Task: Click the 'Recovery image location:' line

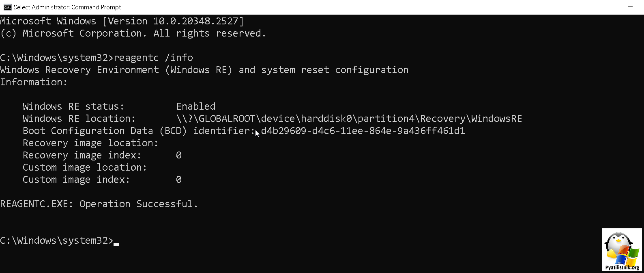Action: click(90, 143)
